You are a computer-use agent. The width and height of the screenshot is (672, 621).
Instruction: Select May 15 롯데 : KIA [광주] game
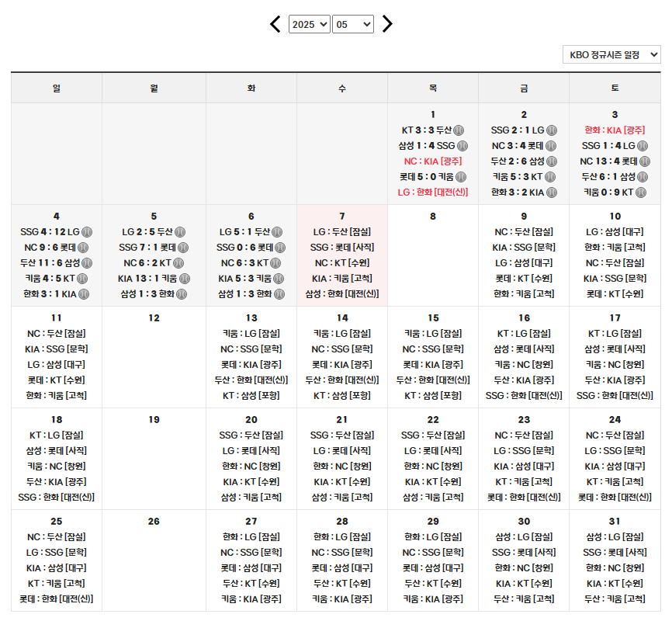[433, 365]
